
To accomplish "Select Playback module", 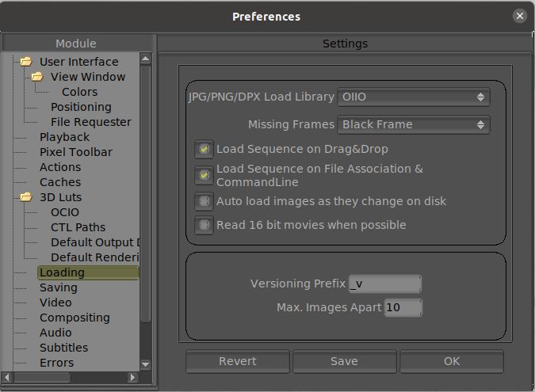I will point(64,137).
